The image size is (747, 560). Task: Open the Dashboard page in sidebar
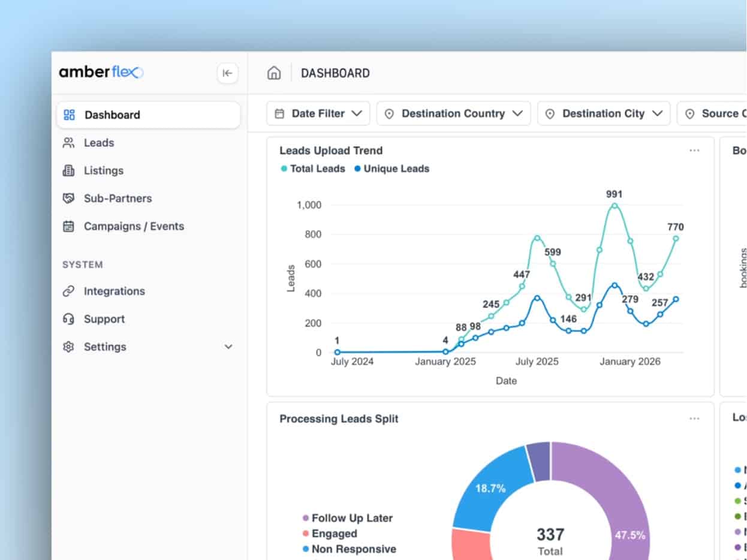coord(148,115)
